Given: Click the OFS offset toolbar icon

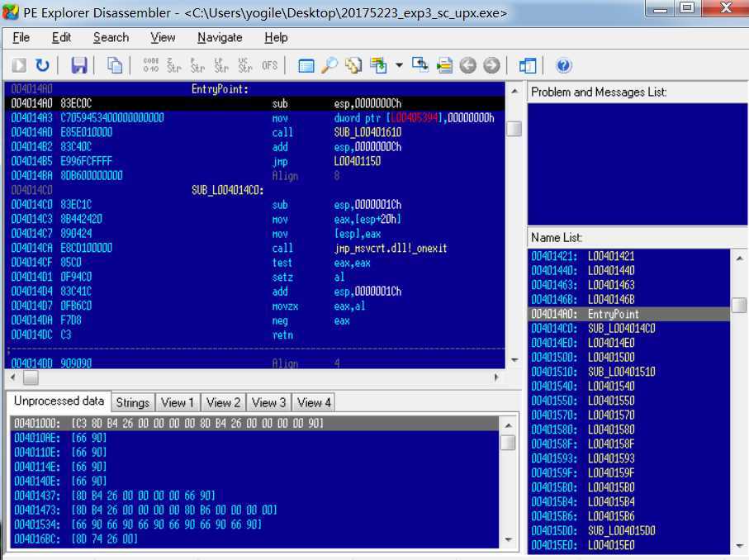Looking at the screenshot, I should (x=269, y=65).
